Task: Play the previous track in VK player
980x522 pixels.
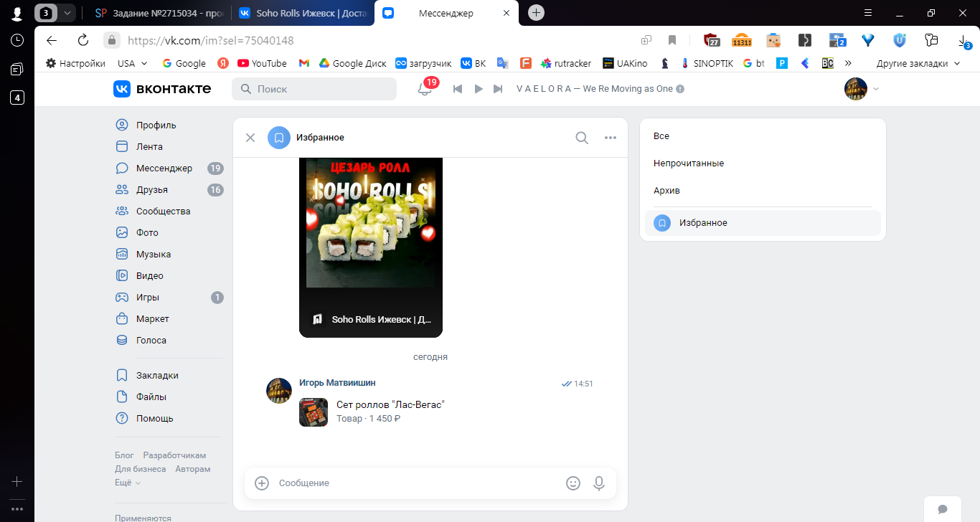Action: [x=458, y=89]
